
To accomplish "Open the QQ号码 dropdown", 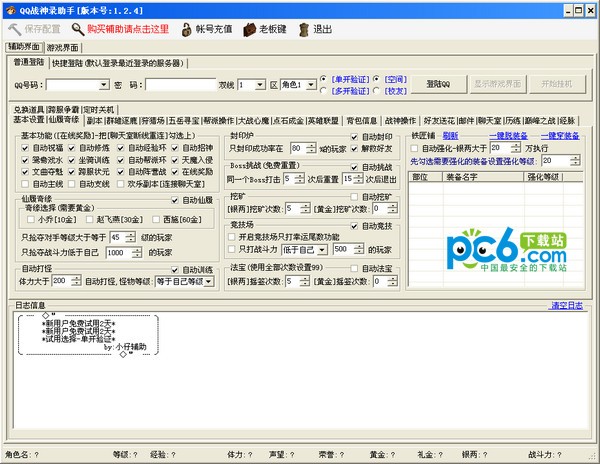I will [104, 85].
